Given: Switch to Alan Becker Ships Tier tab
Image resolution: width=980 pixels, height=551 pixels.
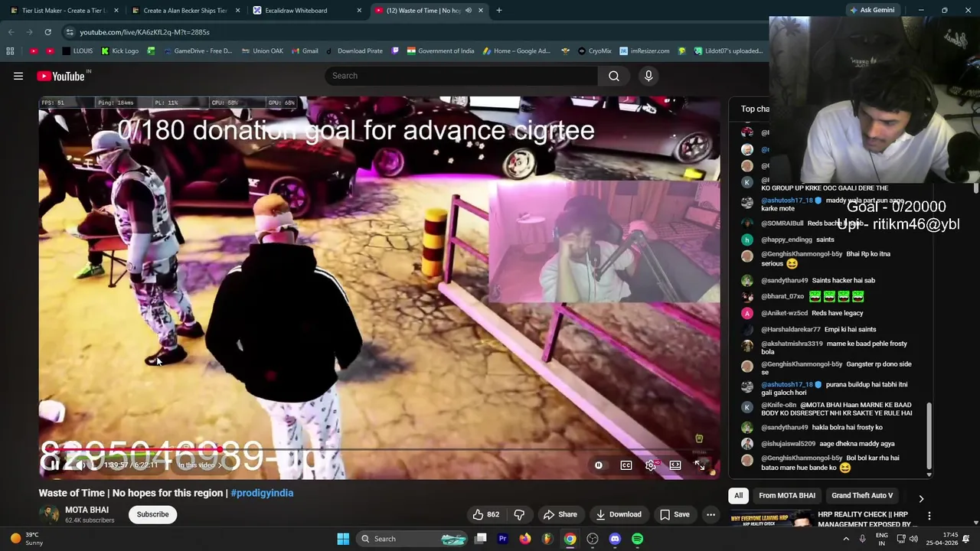Looking at the screenshot, I should 185,11.
